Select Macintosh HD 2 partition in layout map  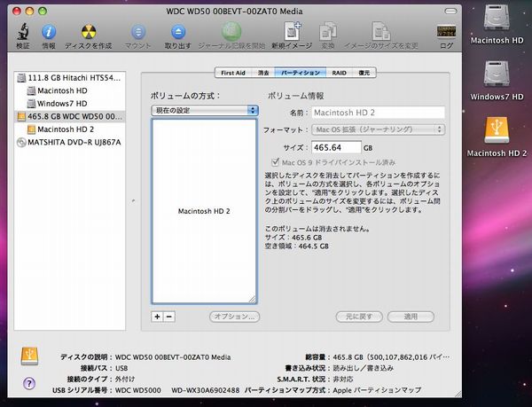click(x=204, y=211)
